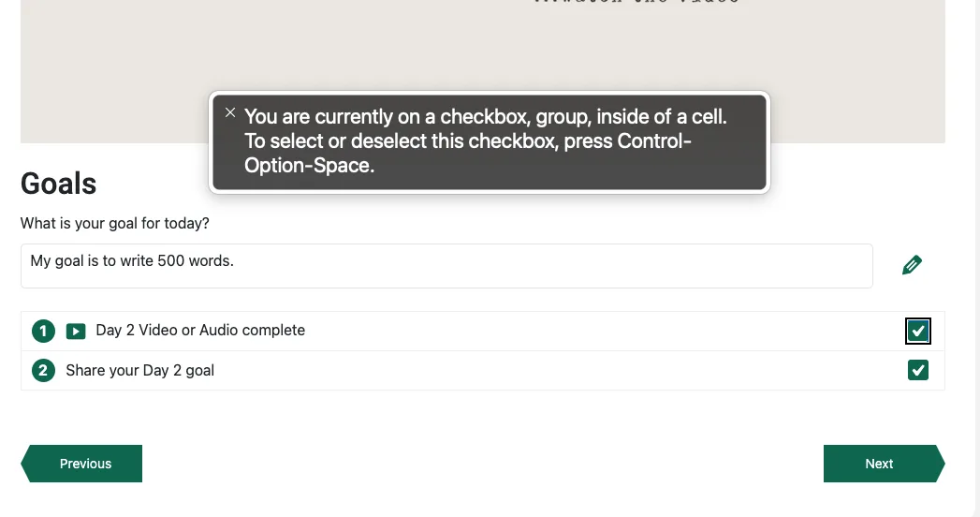Open the Share your Day 2 goal item

click(x=140, y=371)
